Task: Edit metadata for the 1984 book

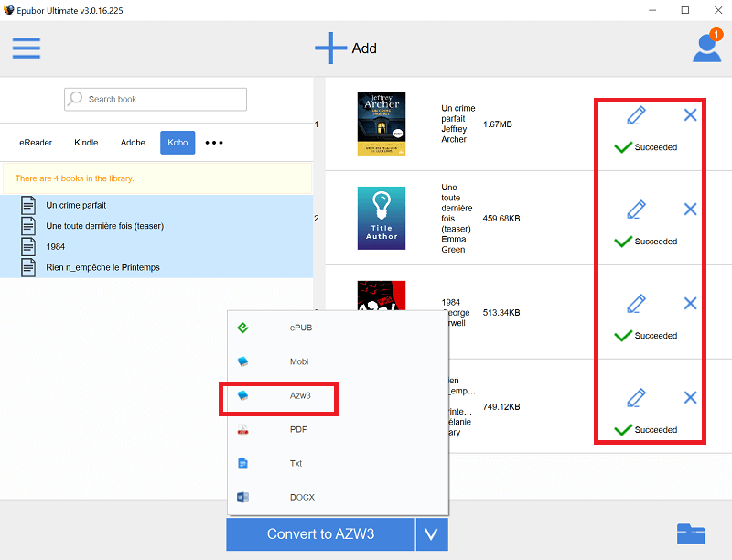Action: pos(636,304)
